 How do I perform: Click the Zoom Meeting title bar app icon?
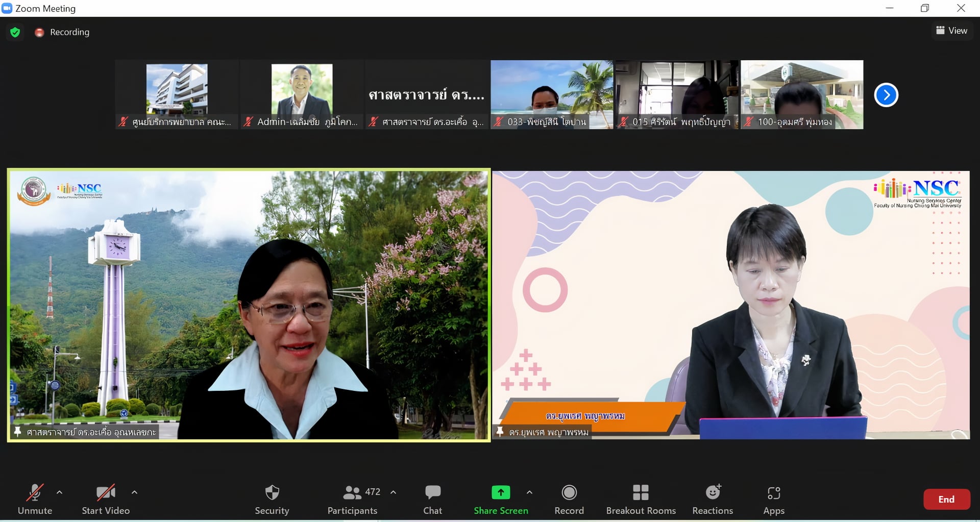(7, 8)
